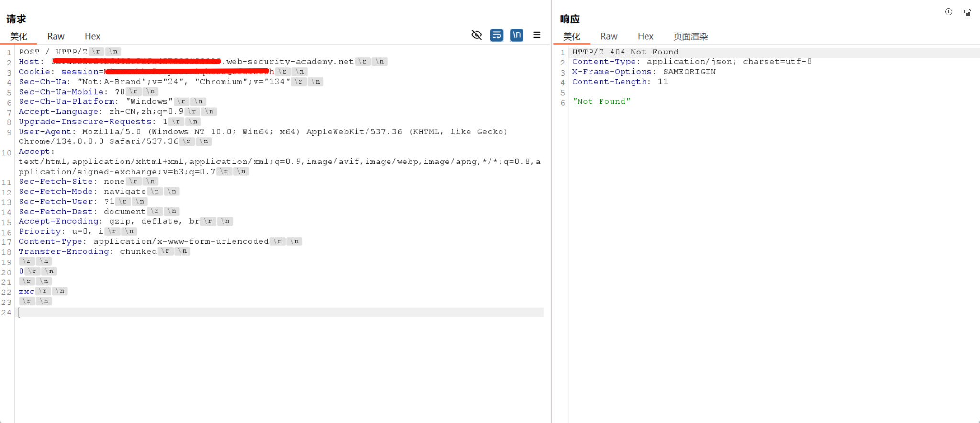Switch response view to the Raw tab
Viewport: 980px width, 423px height.
tap(609, 36)
